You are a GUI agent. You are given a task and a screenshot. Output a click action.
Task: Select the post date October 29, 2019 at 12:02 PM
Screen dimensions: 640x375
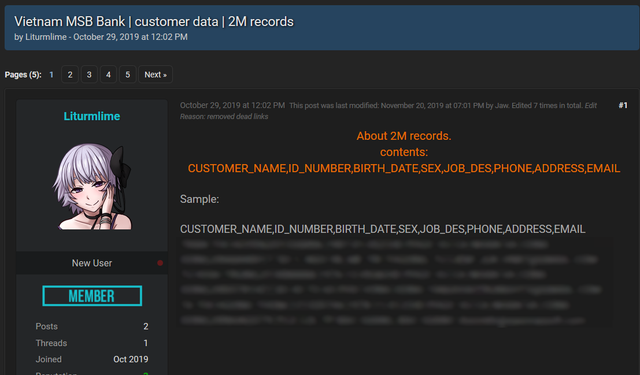coord(232,105)
